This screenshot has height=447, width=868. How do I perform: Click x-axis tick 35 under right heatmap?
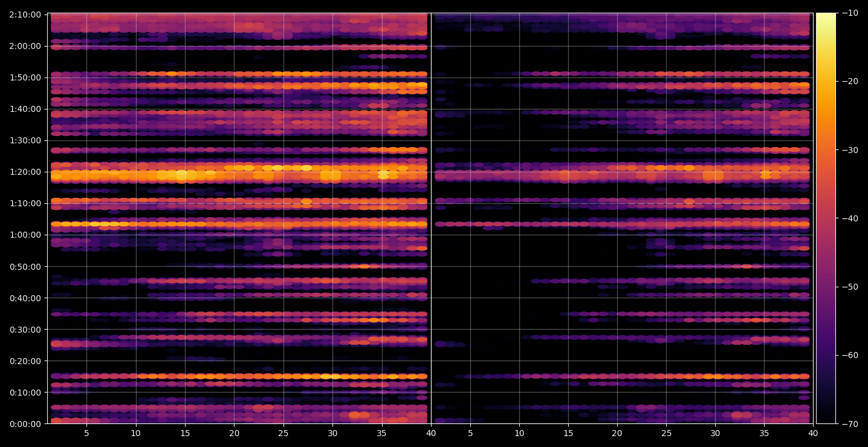pyautogui.click(x=765, y=433)
